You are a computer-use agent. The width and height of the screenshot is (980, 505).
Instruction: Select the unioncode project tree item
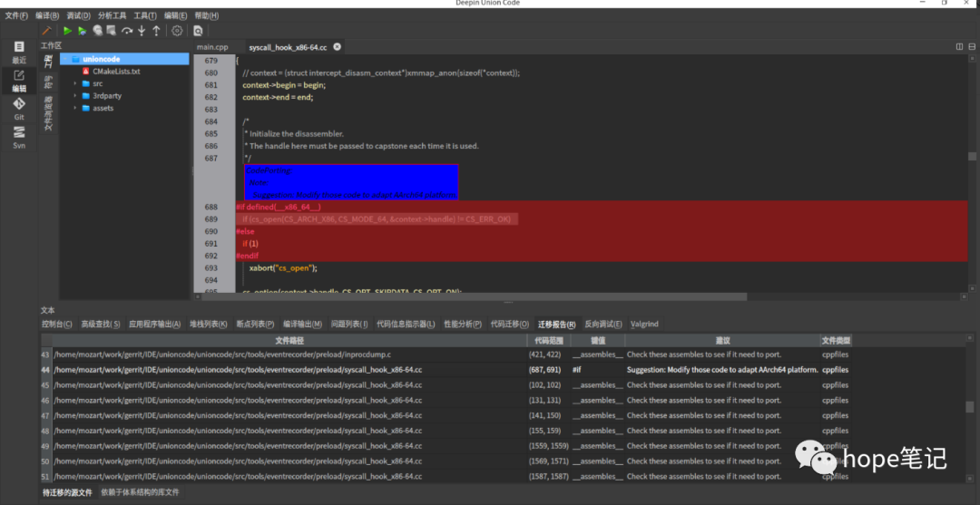(124, 59)
